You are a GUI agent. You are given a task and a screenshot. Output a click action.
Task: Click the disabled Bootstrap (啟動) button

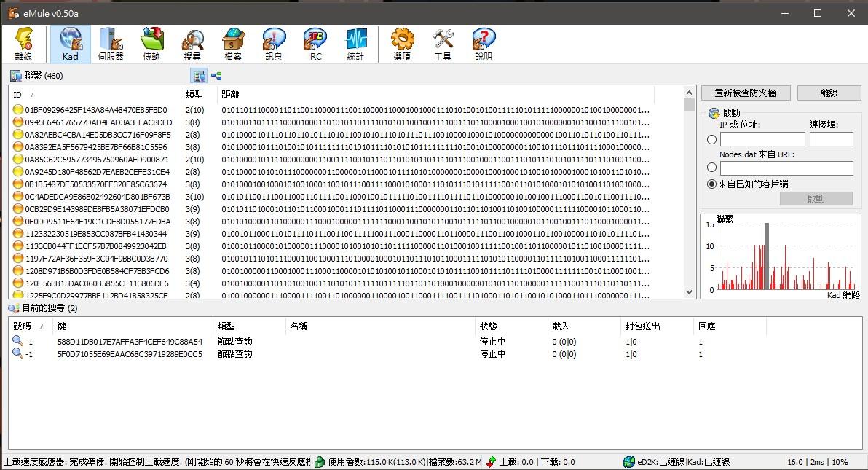click(x=816, y=198)
